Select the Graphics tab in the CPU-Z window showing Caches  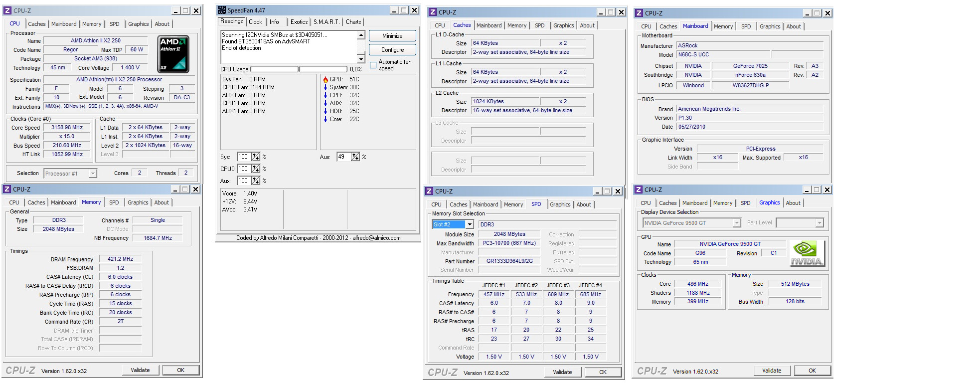pos(564,25)
